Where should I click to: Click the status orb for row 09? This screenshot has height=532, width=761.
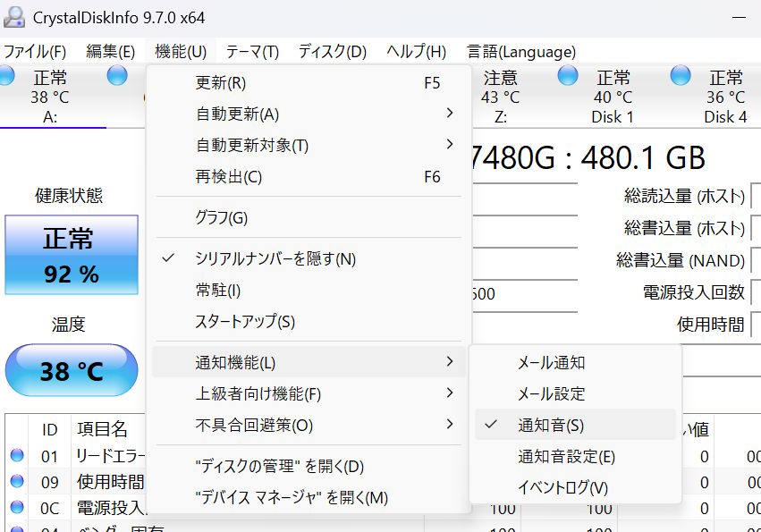click(17, 481)
